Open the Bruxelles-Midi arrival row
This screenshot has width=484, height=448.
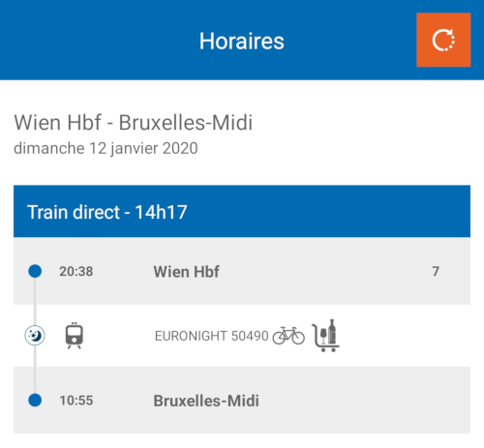pos(242,400)
